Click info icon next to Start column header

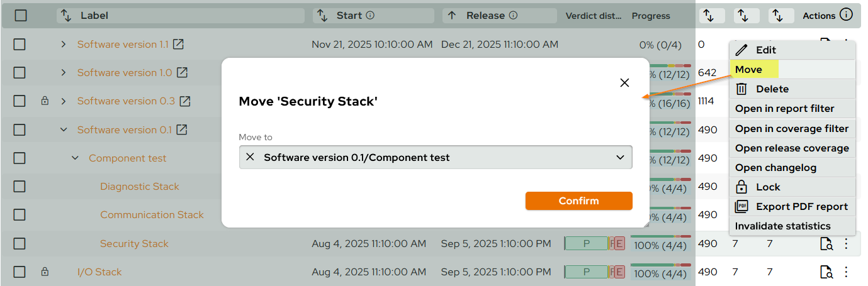click(x=370, y=15)
